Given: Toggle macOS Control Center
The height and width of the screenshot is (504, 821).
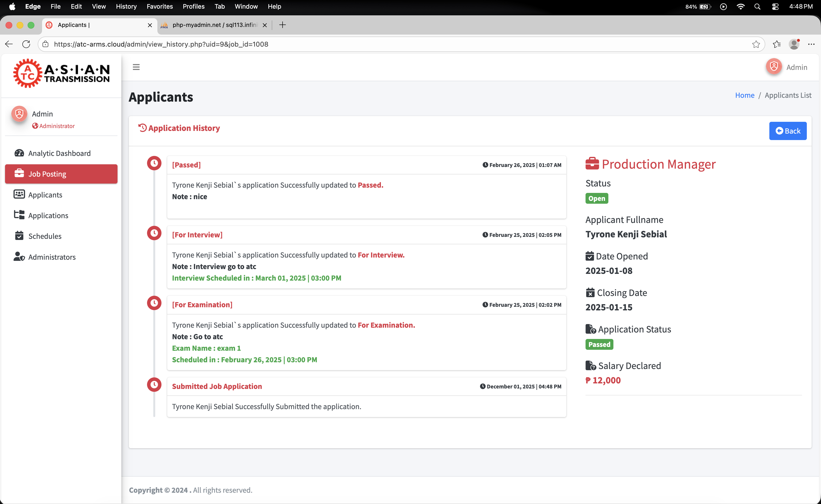Looking at the screenshot, I should pos(775,6).
